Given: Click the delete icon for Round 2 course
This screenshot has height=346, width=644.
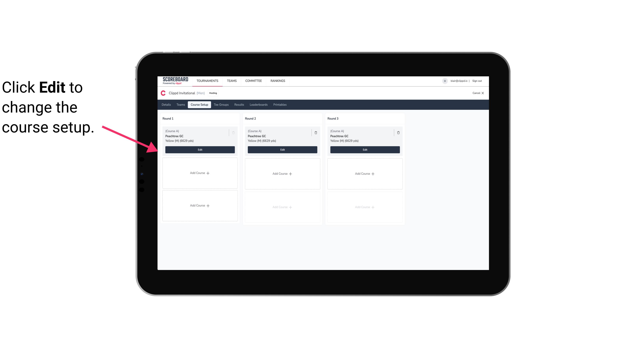Looking at the screenshot, I should [x=316, y=132].
